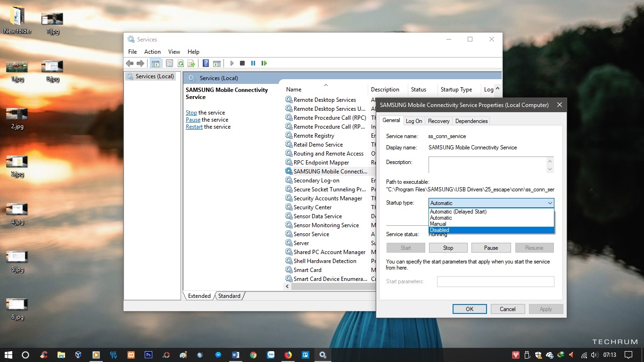Click the Restart Service toolbar icon
The width and height of the screenshot is (644, 362).
(x=264, y=63)
